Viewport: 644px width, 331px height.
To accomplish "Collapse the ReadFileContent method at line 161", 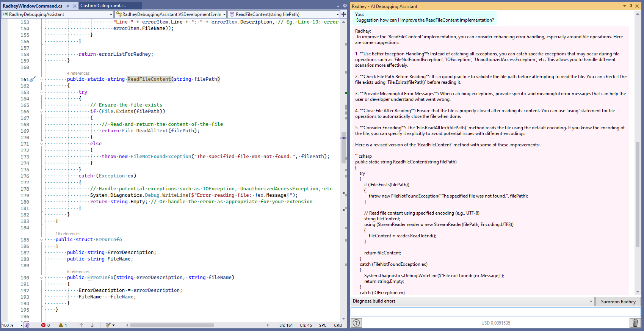I will pos(41,79).
